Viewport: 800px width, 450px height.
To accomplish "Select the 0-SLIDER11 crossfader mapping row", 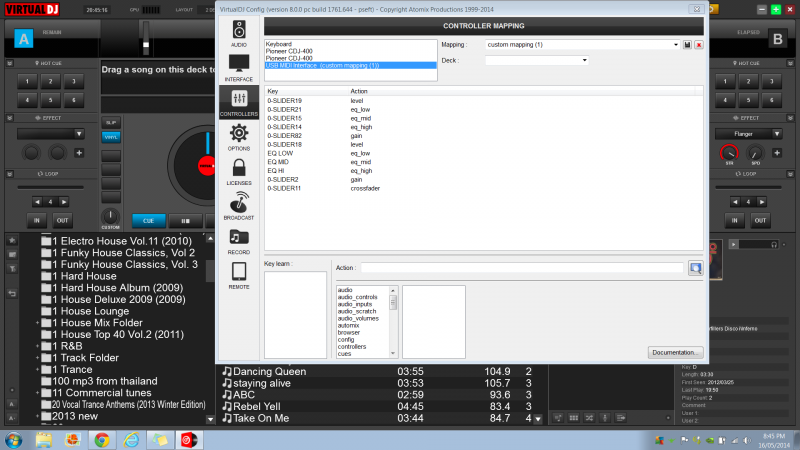I will tap(484, 188).
